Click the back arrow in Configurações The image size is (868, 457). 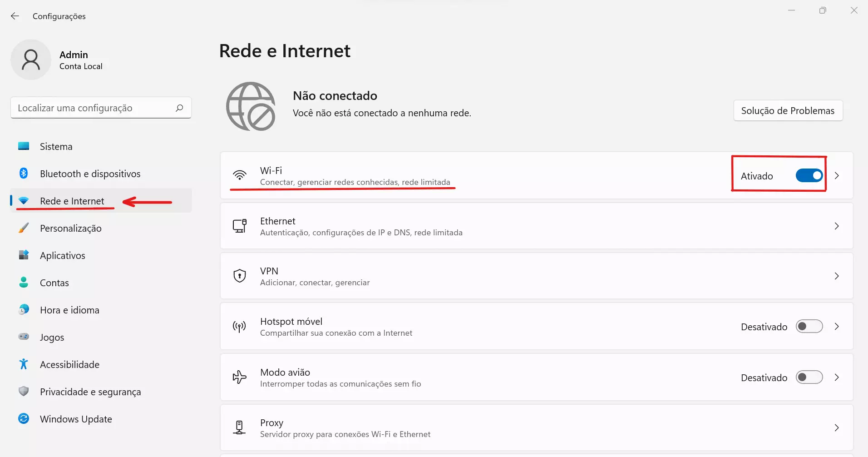point(15,16)
